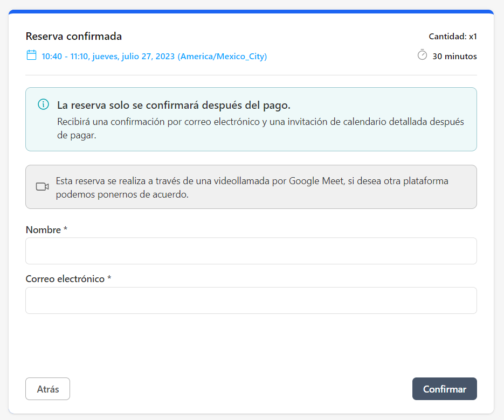This screenshot has width=504, height=420.
Task: Click the 30 minutos duration text
Action: tap(454, 56)
